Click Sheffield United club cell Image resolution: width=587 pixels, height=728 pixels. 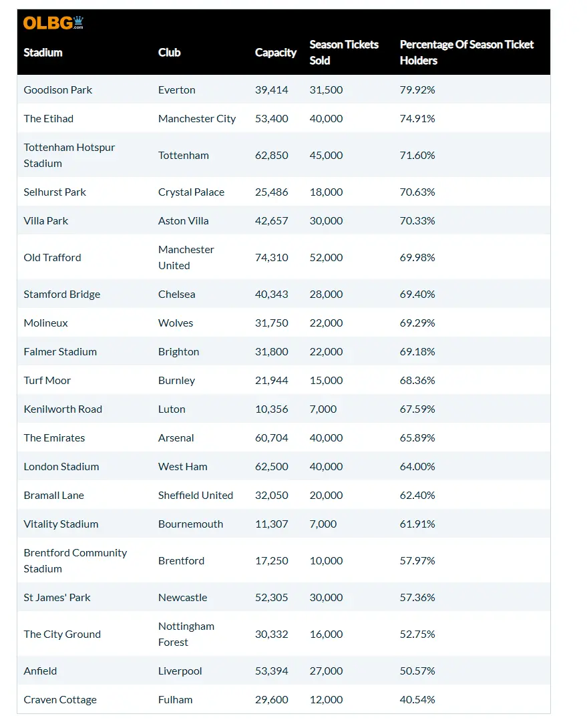pos(196,496)
